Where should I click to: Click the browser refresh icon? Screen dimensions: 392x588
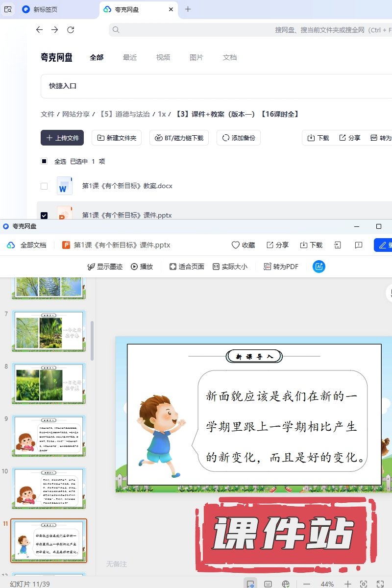coord(71,30)
